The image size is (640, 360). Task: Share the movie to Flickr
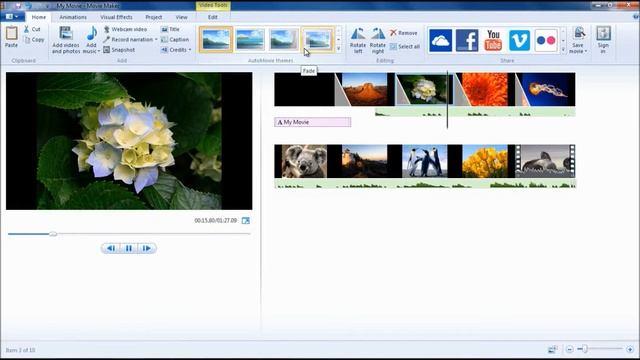[546, 40]
